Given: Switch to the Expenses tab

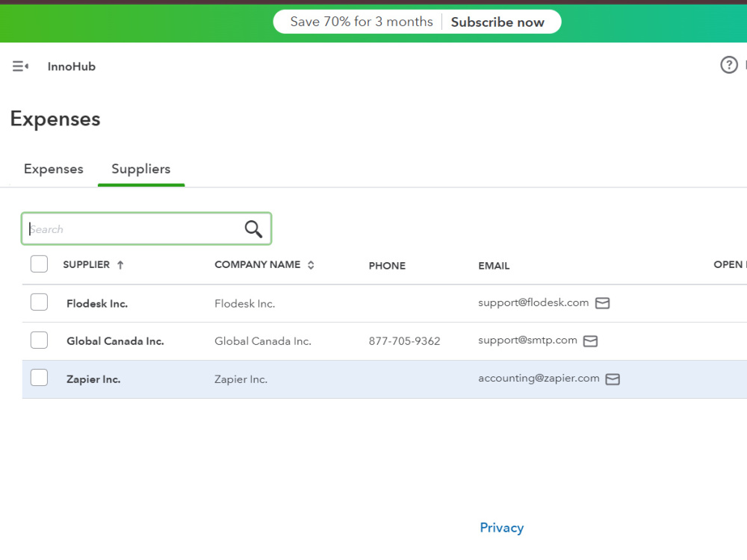Looking at the screenshot, I should [x=53, y=169].
